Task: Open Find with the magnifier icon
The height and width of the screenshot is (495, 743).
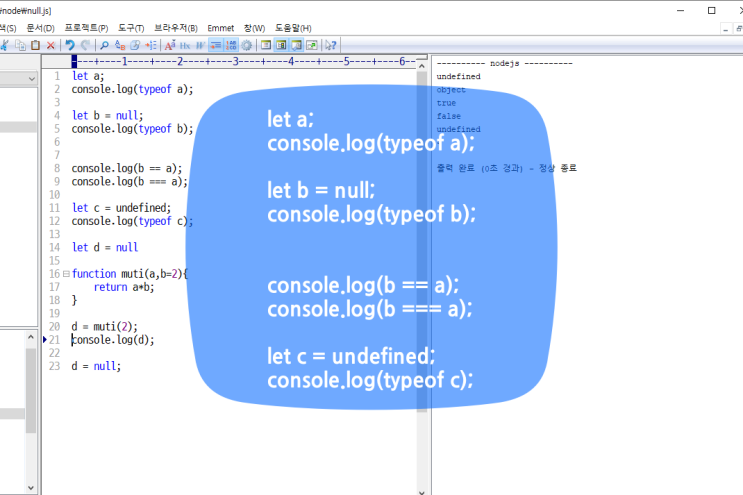Action: click(104, 45)
